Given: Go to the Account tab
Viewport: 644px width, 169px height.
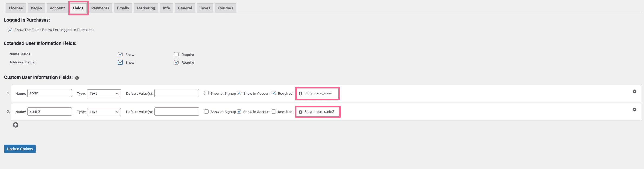Looking at the screenshot, I should coord(57,8).
